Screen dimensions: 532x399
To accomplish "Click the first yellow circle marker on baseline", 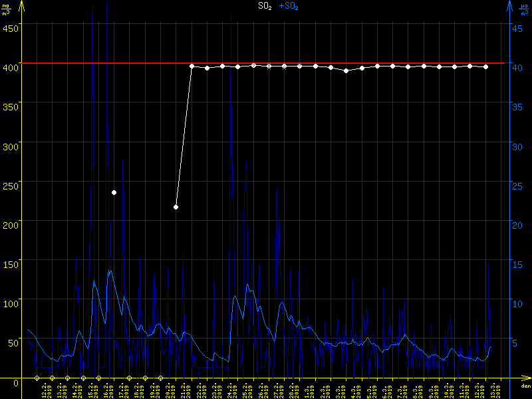I will click(37, 378).
